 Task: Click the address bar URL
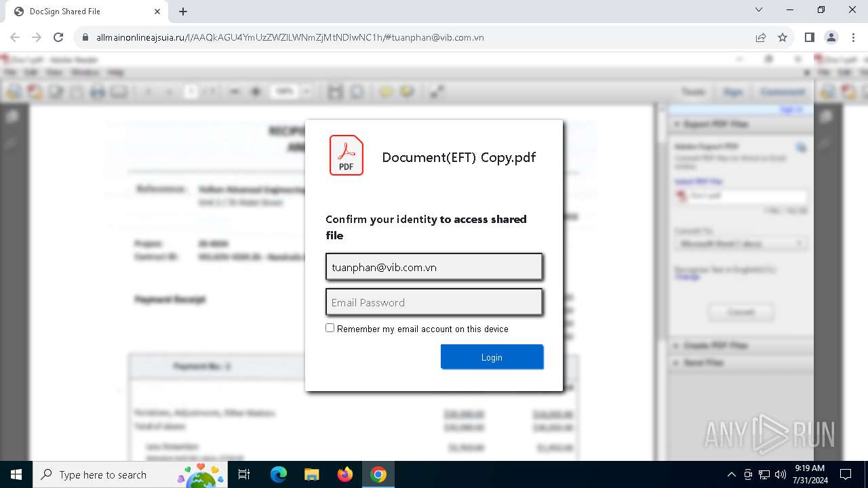point(290,38)
